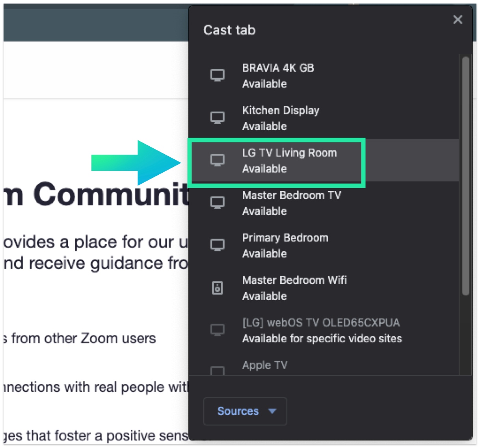The width and height of the screenshot is (480, 448).
Task: Choose Master Bedroom Wifi speaker
Action: pyautogui.click(x=294, y=288)
